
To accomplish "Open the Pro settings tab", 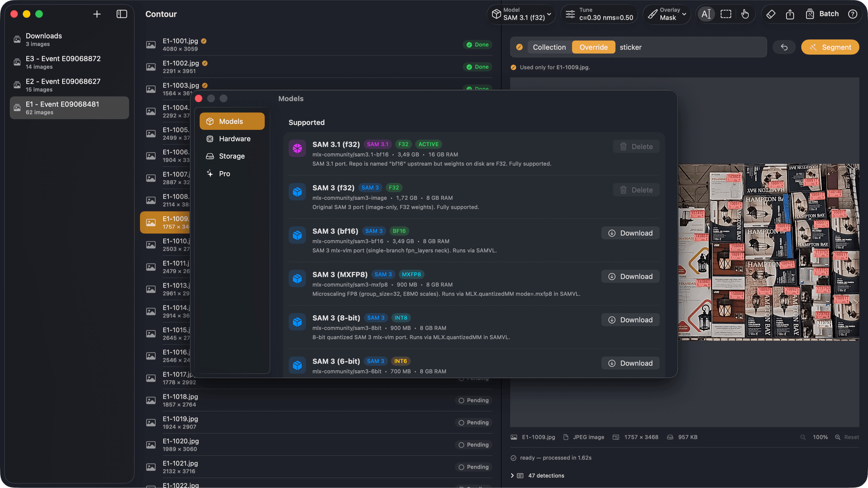I will coord(232,174).
